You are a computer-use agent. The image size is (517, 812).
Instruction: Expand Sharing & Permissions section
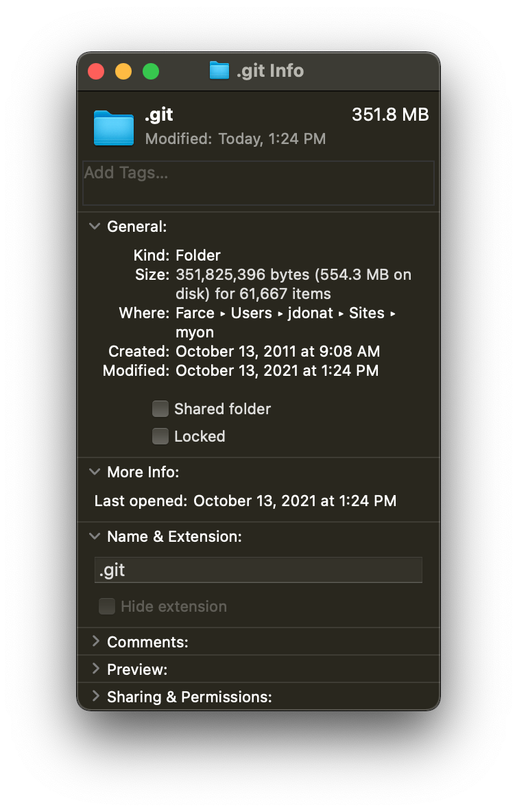[x=96, y=697]
